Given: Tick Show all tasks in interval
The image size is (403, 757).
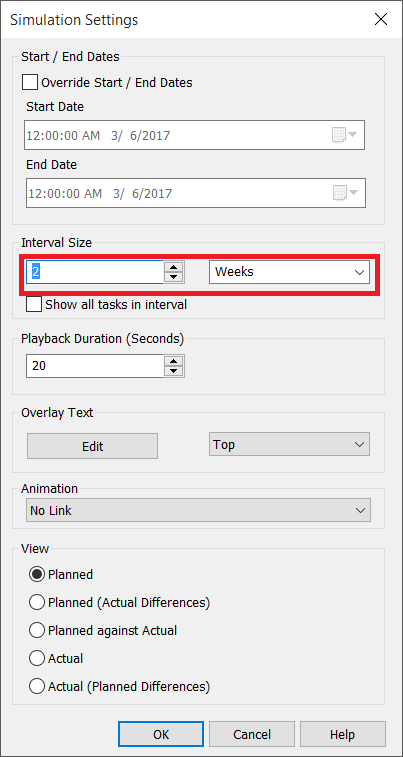Looking at the screenshot, I should tap(34, 305).
